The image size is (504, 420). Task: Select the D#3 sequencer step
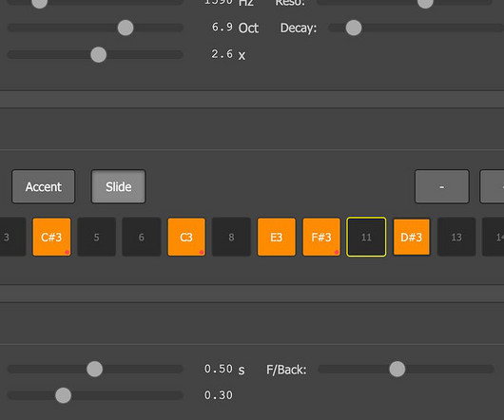click(x=412, y=237)
